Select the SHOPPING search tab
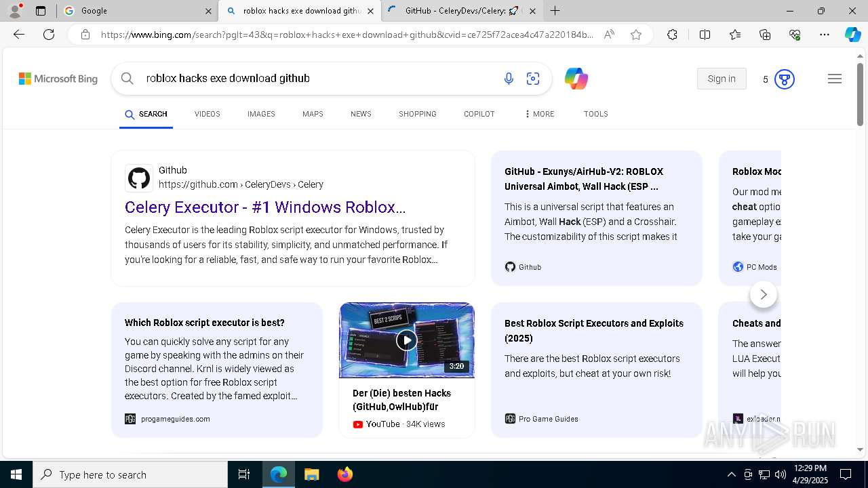Image resolution: width=868 pixels, height=488 pixels. (x=418, y=114)
